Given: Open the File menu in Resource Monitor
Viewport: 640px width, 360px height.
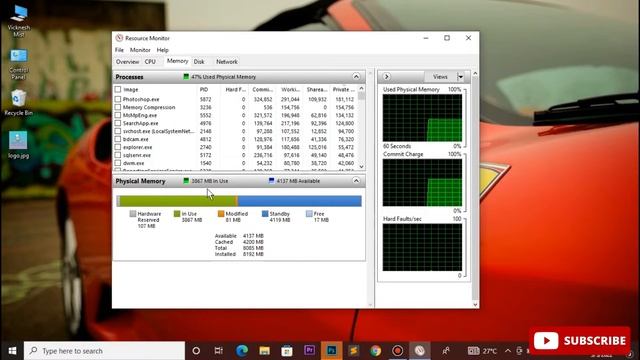Looking at the screenshot, I should pyautogui.click(x=119, y=50).
